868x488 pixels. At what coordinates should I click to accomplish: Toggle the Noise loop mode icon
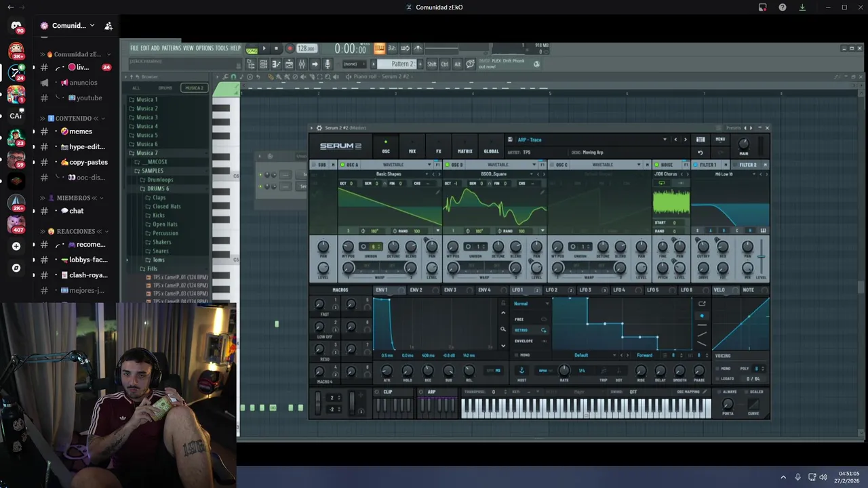point(662,183)
